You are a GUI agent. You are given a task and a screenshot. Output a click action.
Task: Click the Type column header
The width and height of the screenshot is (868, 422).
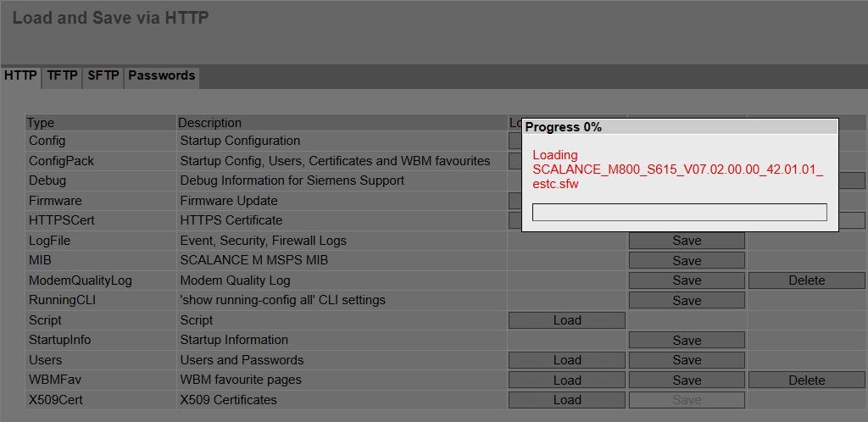point(41,123)
